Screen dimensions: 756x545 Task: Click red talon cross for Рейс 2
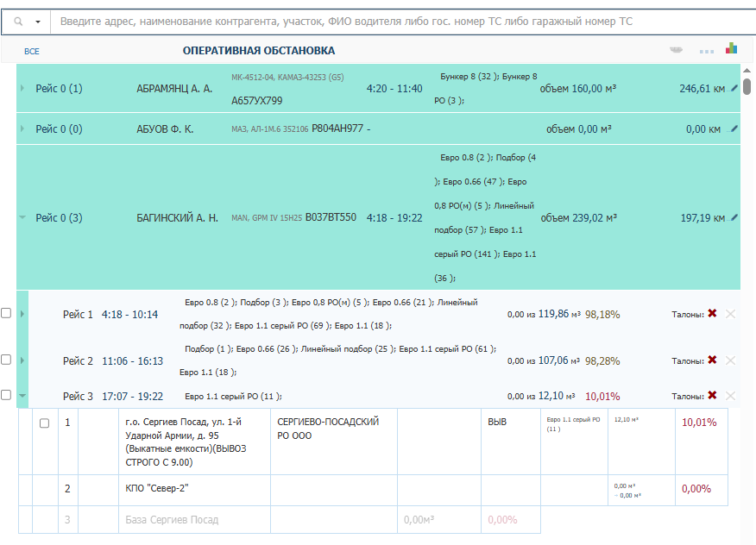(x=712, y=360)
